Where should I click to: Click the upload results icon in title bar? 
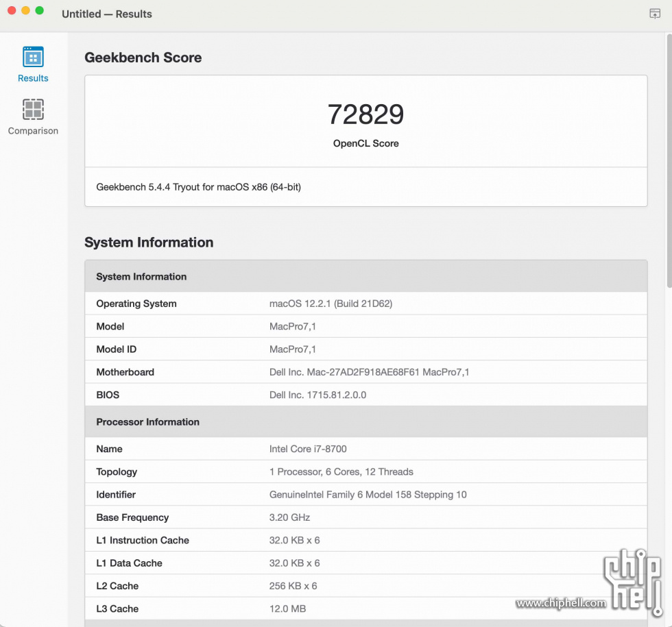pos(654,13)
